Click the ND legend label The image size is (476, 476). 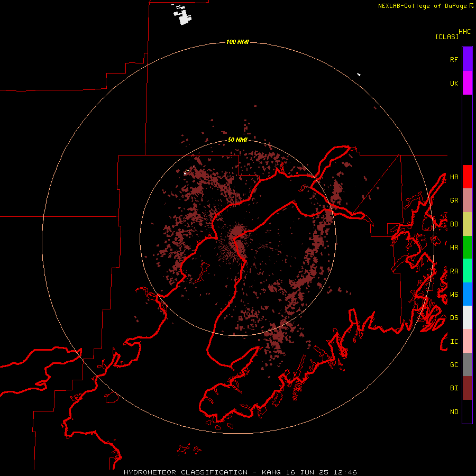coord(454,411)
